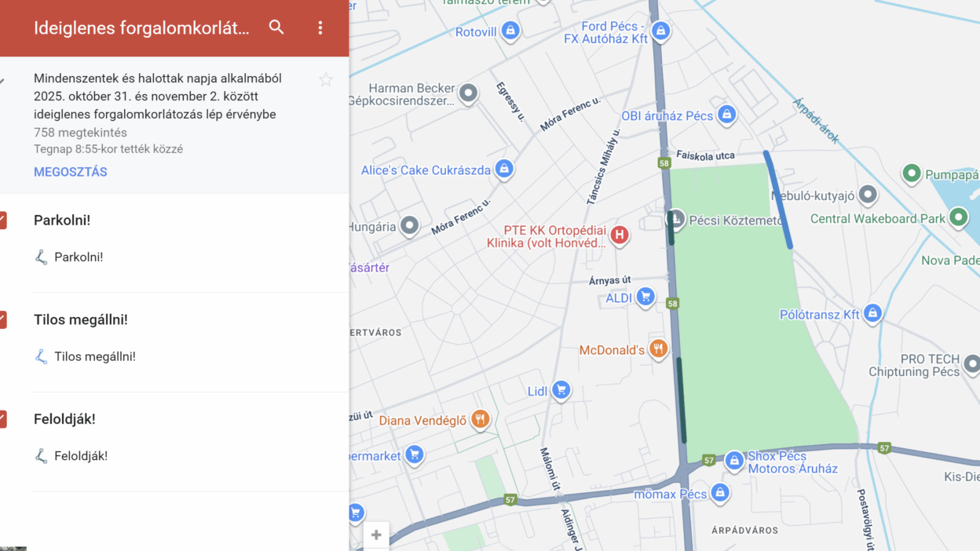Toggle the Parkolni! layer checkbox

point(3,221)
